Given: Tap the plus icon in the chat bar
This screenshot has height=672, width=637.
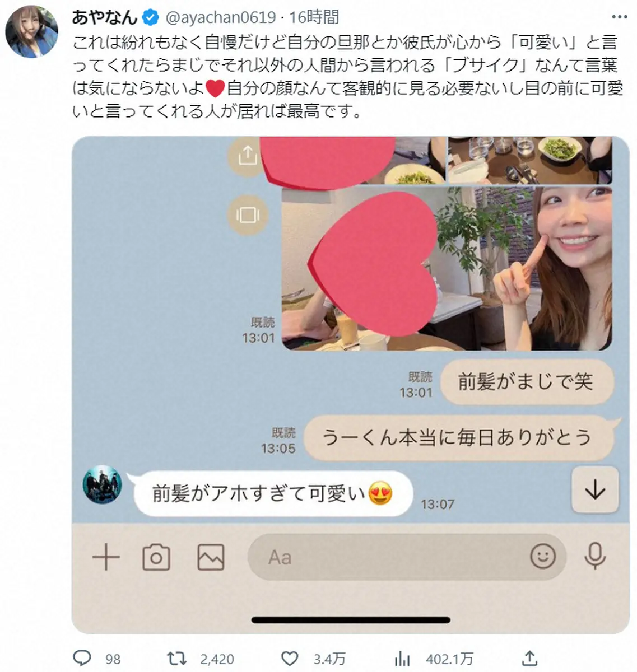Looking at the screenshot, I should [106, 558].
